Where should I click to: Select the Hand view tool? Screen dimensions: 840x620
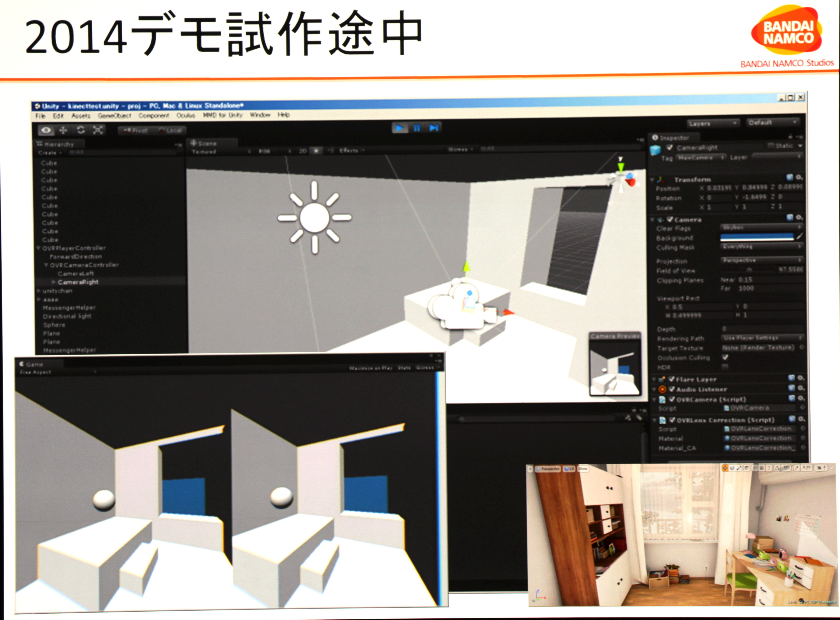pos(46,130)
